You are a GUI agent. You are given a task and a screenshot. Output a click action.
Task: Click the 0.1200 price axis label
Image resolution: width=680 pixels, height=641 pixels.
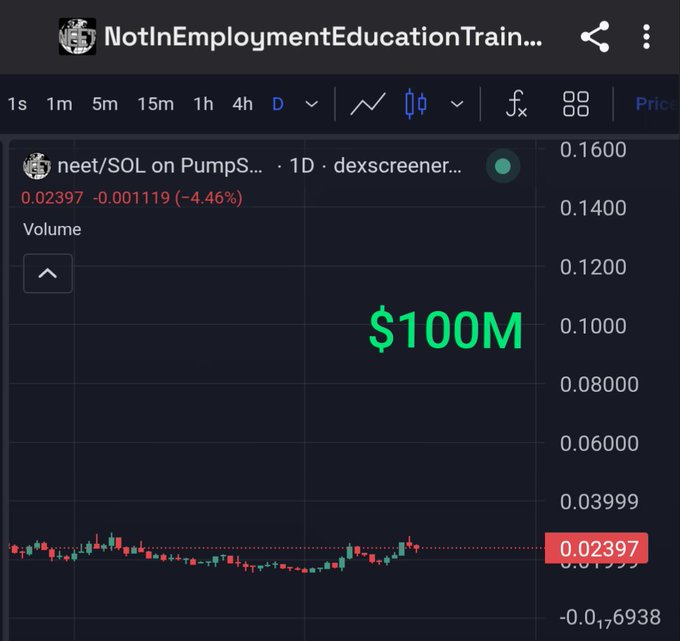[593, 267]
